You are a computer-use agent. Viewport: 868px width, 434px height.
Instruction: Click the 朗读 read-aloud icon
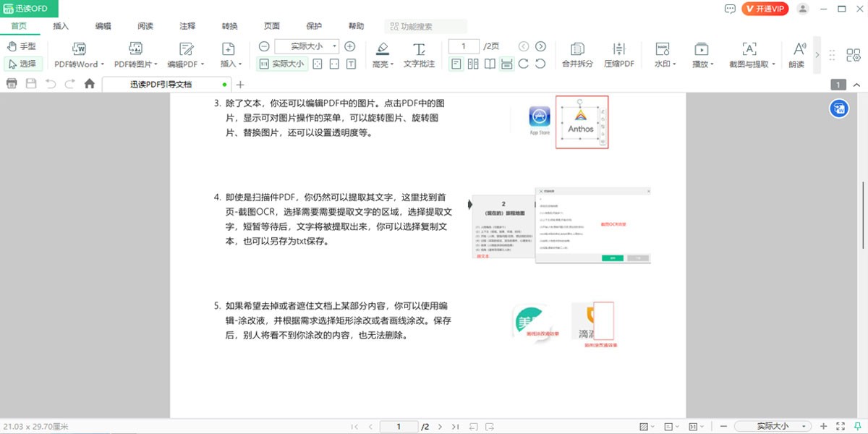(x=799, y=55)
